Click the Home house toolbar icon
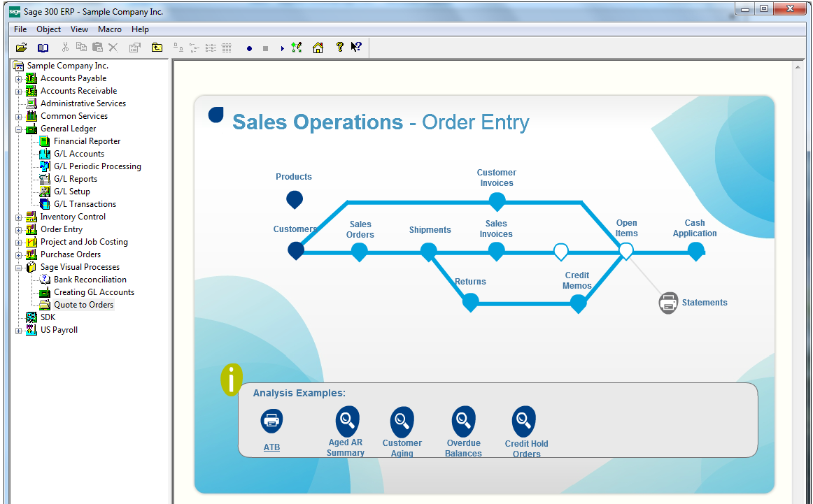 click(x=318, y=48)
